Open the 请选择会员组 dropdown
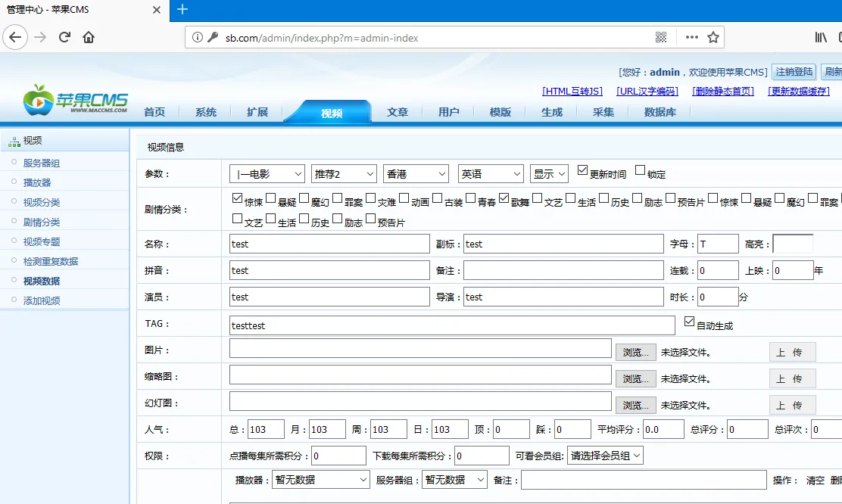Screen dimensions: 842x504 pos(605,456)
